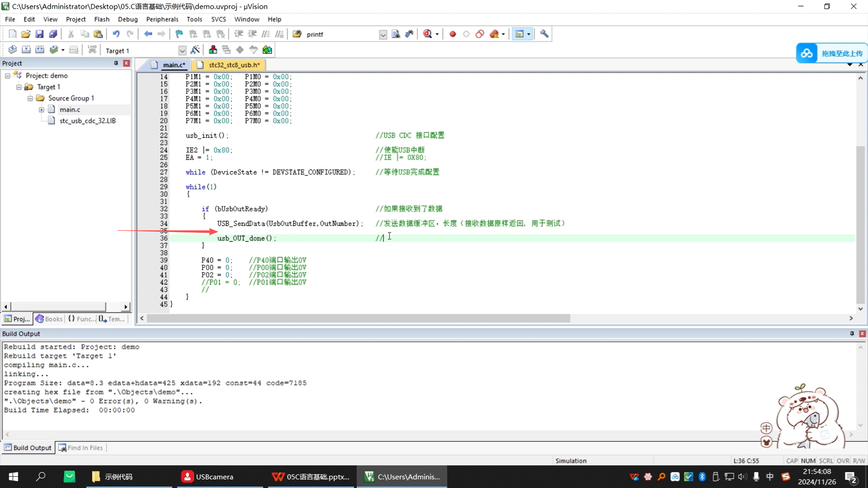The image size is (868, 488).
Task: Collapse the Source Group 1 folder
Action: (30, 98)
